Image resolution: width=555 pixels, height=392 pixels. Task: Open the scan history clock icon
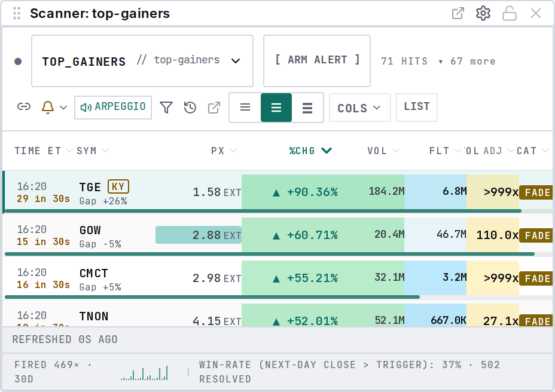point(190,107)
